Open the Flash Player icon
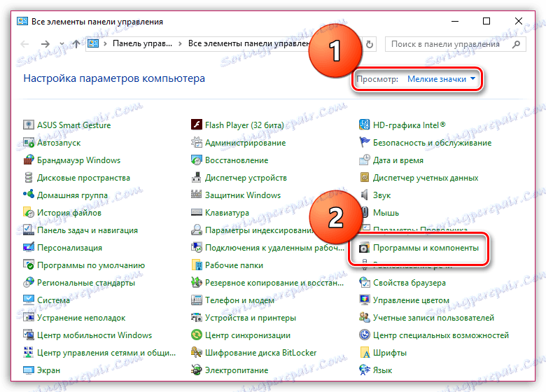Screen dimensions: 546x392 coord(197,125)
